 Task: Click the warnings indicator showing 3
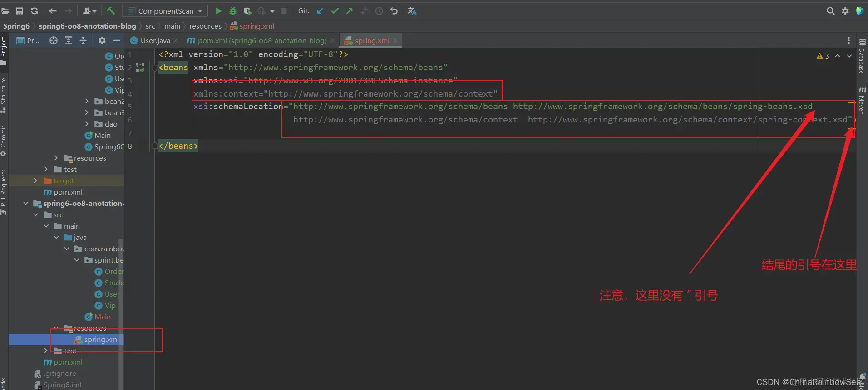(823, 56)
